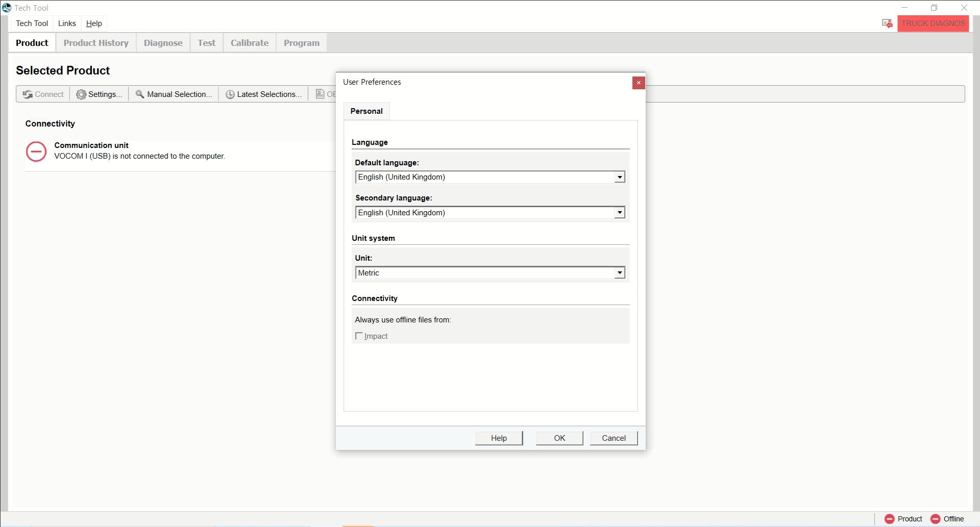The image size is (980, 527).
Task: Click the Offline status icon in status bar
Action: pyautogui.click(x=936, y=519)
